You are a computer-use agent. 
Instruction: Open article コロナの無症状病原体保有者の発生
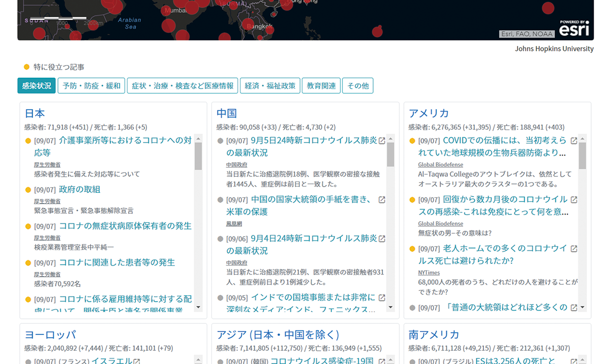click(126, 226)
